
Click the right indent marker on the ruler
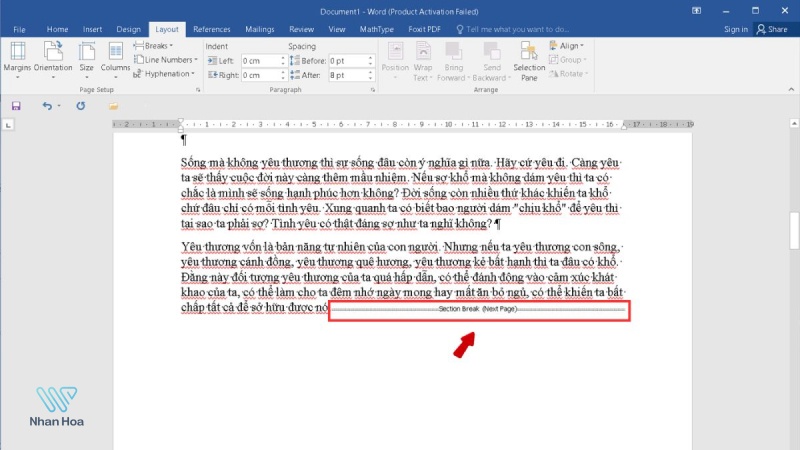tap(624, 127)
